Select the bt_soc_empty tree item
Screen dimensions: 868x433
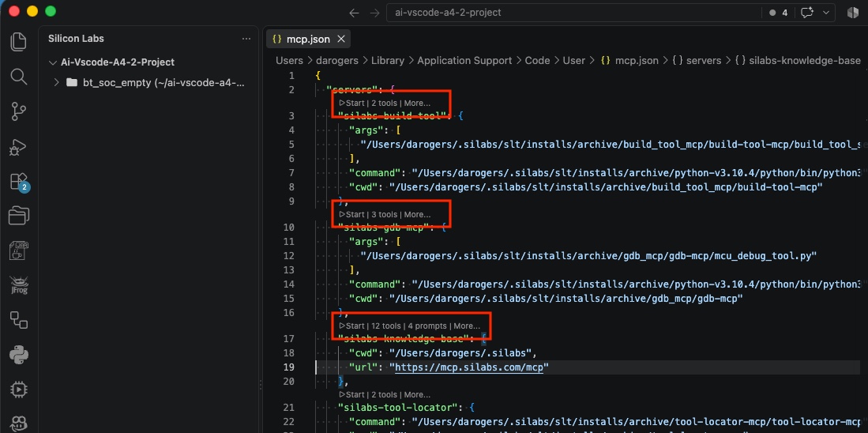tap(148, 82)
